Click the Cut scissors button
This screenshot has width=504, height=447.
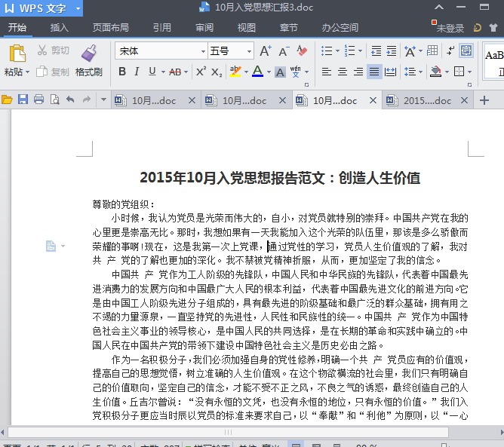53,51
